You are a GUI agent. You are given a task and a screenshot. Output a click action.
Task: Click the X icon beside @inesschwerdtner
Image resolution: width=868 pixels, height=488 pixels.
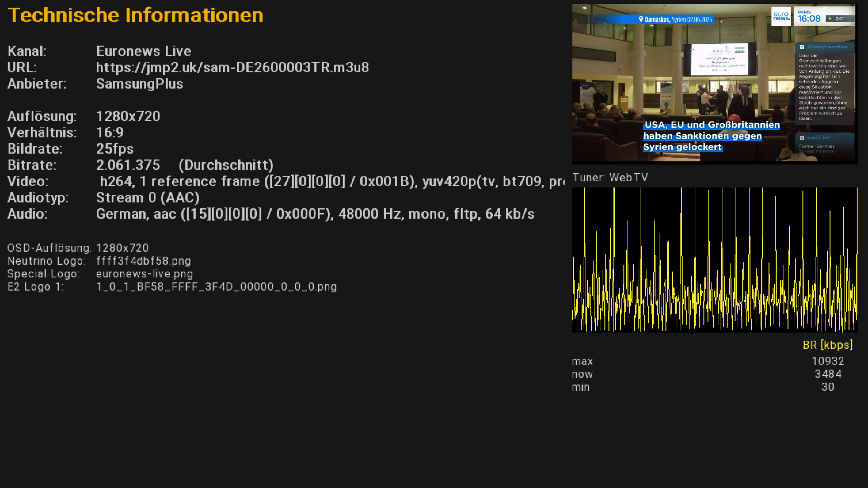[x=802, y=47]
